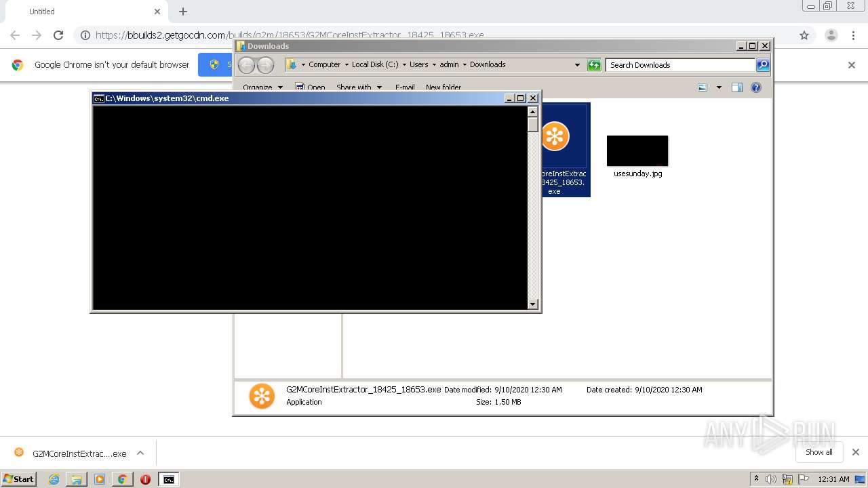Toggle the Explorer preview pane
The image size is (868, 488).
(x=737, y=87)
